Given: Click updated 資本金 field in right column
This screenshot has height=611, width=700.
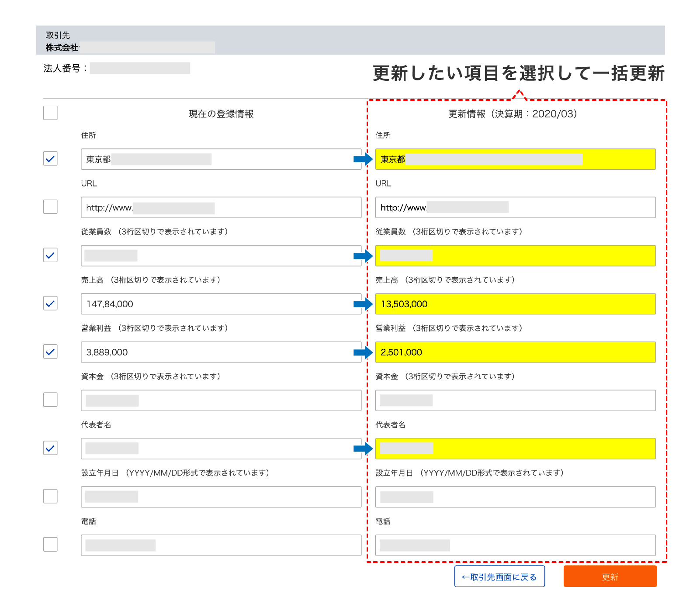Looking at the screenshot, I should point(516,400).
